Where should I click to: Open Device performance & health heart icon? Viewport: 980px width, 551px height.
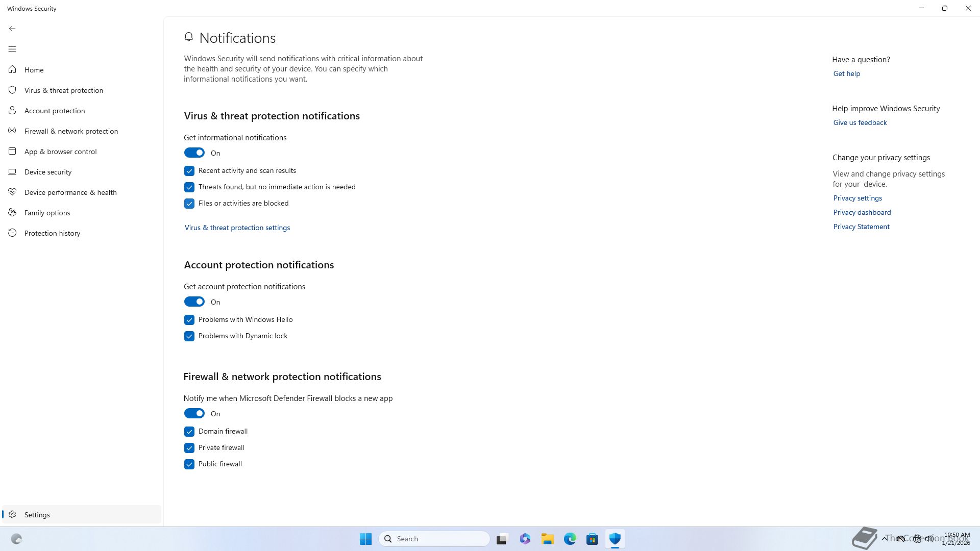(x=12, y=192)
